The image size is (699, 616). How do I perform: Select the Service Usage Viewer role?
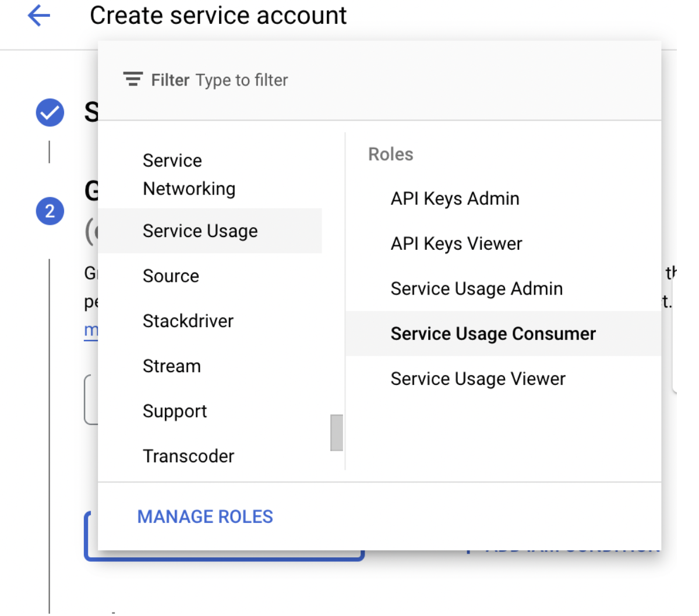coord(478,379)
